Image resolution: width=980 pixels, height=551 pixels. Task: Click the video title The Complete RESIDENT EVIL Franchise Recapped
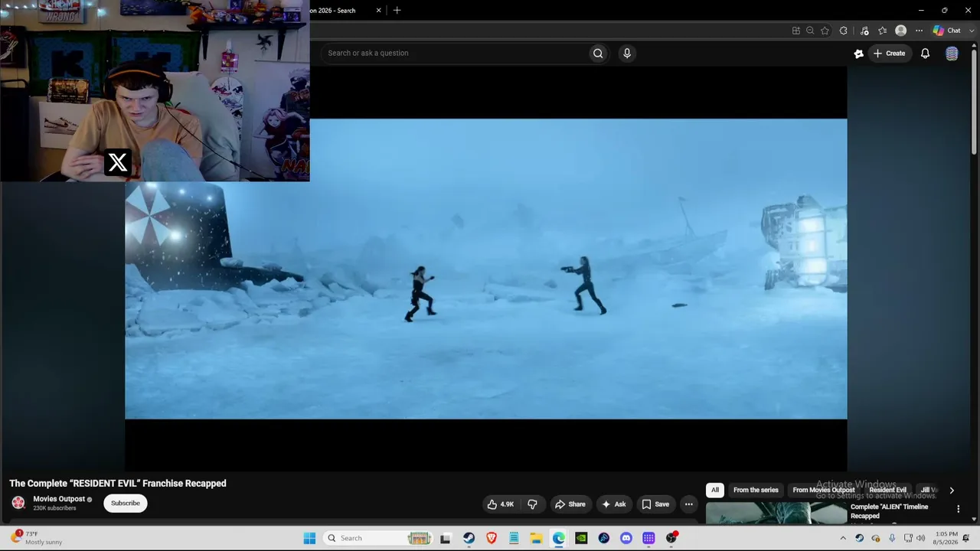pos(118,484)
